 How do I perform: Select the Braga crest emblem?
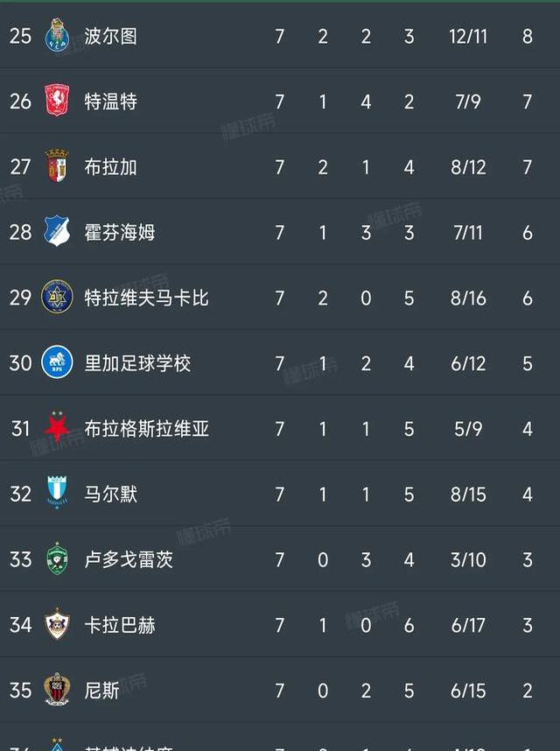pyautogui.click(x=56, y=166)
